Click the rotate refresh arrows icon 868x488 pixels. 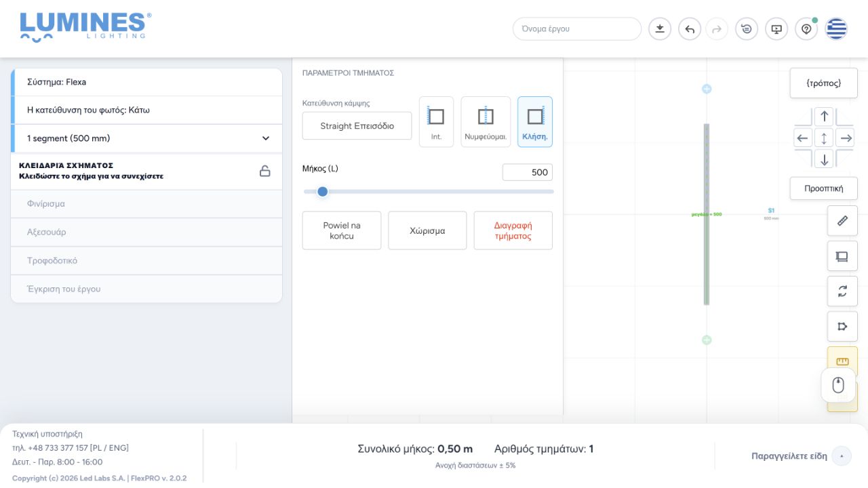tap(842, 291)
